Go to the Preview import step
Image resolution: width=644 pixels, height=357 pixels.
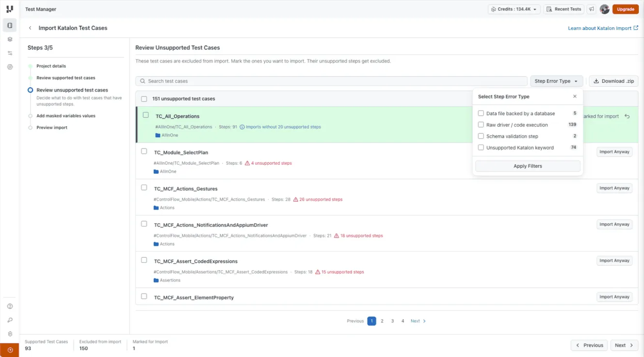(x=52, y=128)
